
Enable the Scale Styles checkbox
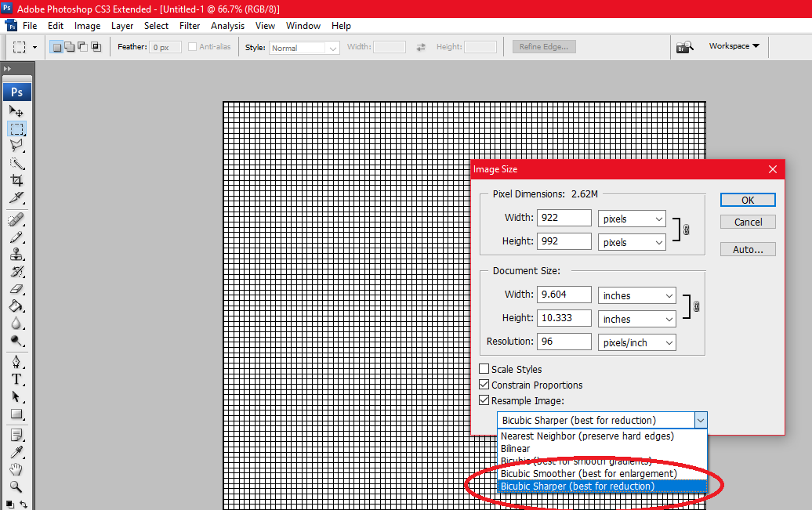tap(484, 369)
